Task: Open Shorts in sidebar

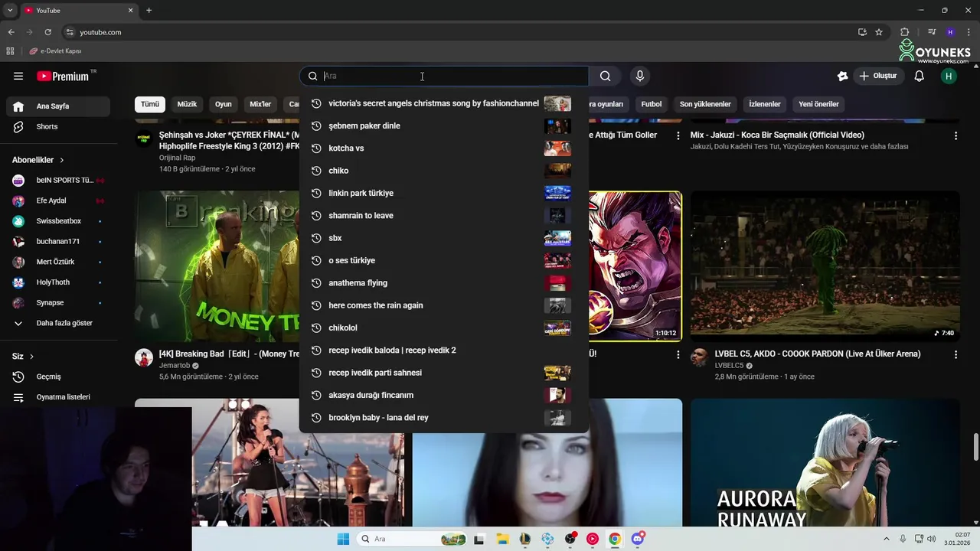Action: 57,127
